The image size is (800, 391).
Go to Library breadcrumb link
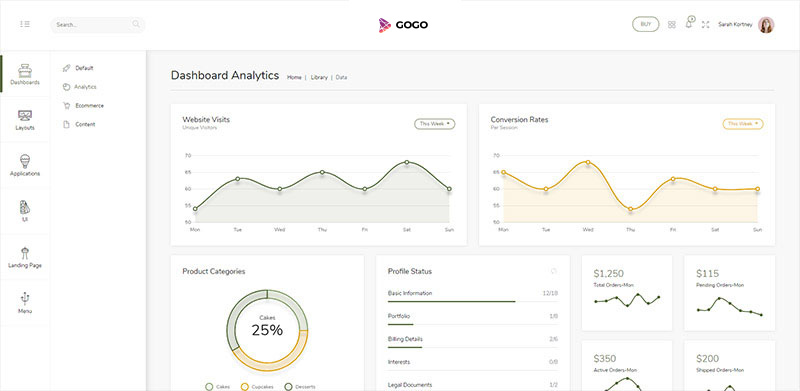coord(319,78)
